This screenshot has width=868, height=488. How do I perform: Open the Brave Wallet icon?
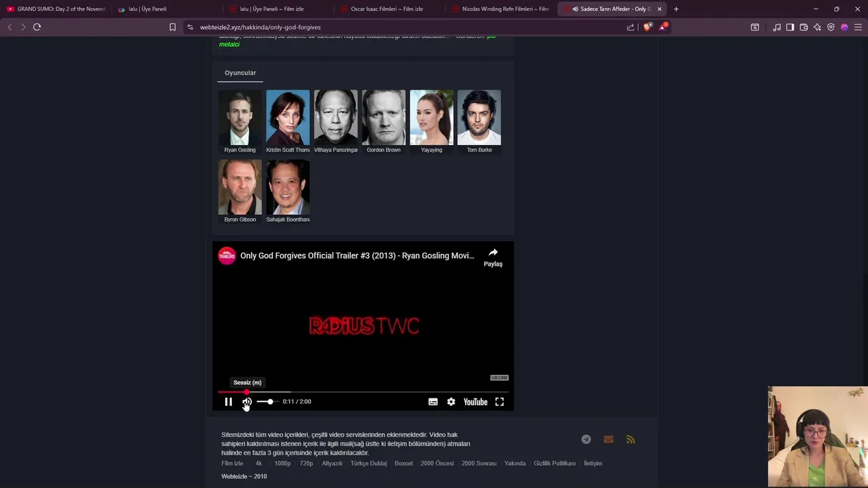[x=804, y=27]
